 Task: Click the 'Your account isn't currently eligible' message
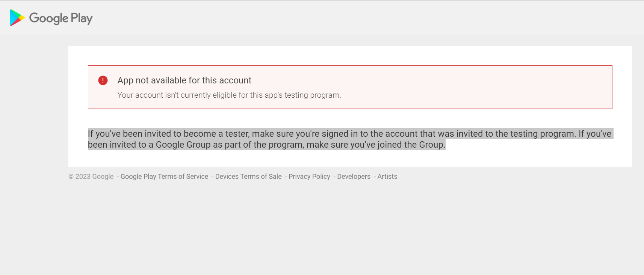(229, 95)
